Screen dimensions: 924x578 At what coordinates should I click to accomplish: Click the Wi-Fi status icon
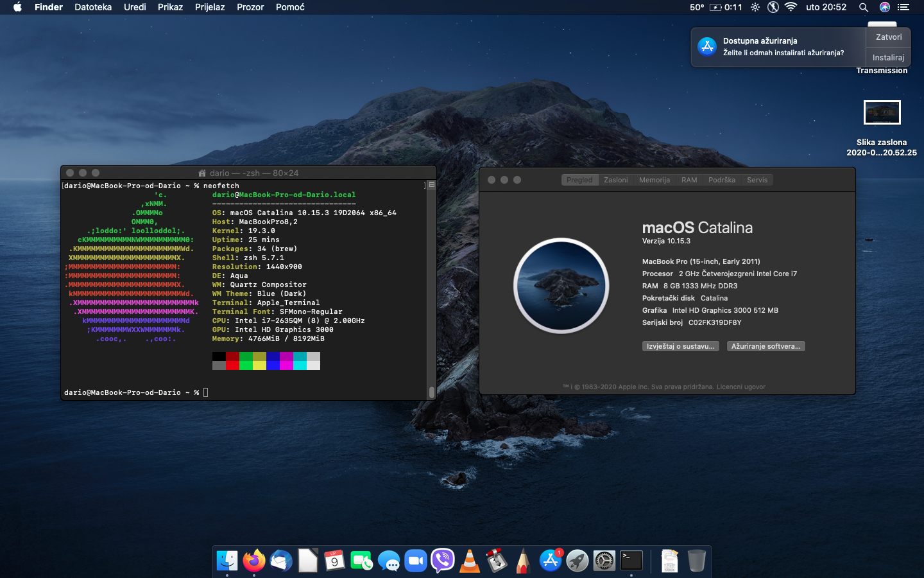[791, 7]
